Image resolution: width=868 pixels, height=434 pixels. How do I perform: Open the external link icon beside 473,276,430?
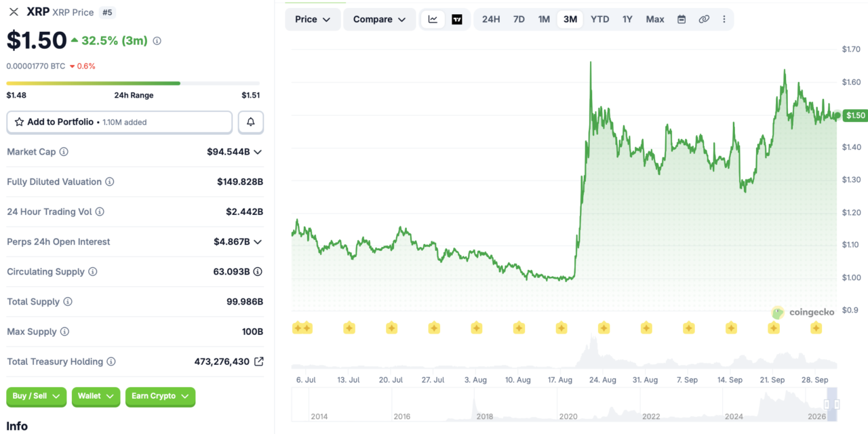coord(258,361)
